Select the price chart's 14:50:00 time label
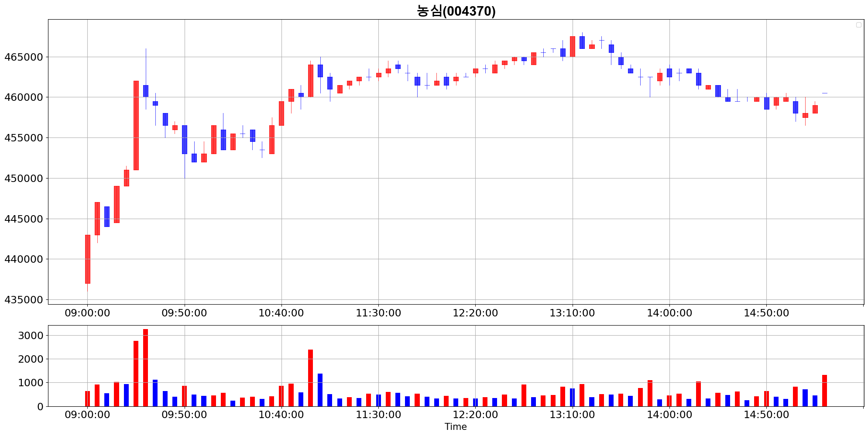The width and height of the screenshot is (868, 436). coord(766,313)
